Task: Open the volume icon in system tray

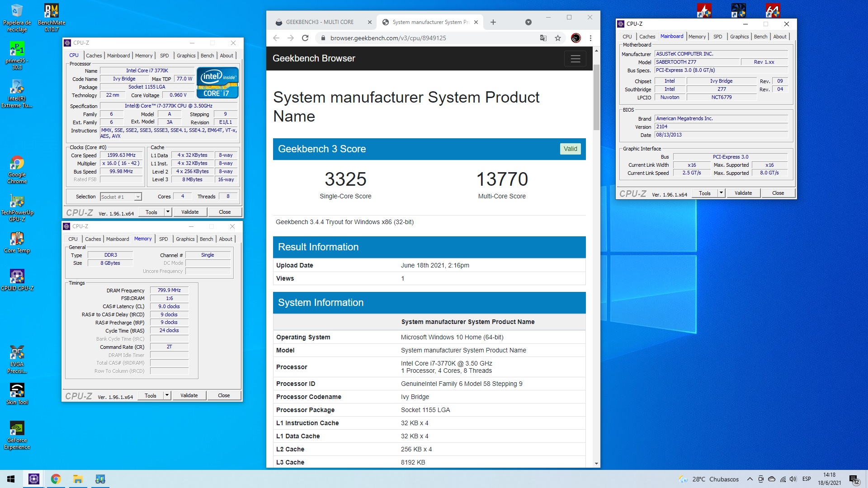Action: [793, 479]
